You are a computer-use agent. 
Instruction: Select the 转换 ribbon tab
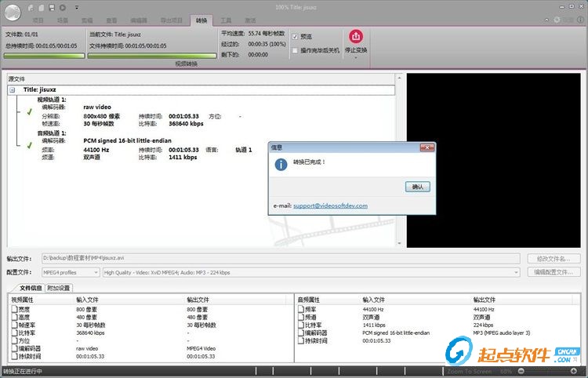coord(201,20)
